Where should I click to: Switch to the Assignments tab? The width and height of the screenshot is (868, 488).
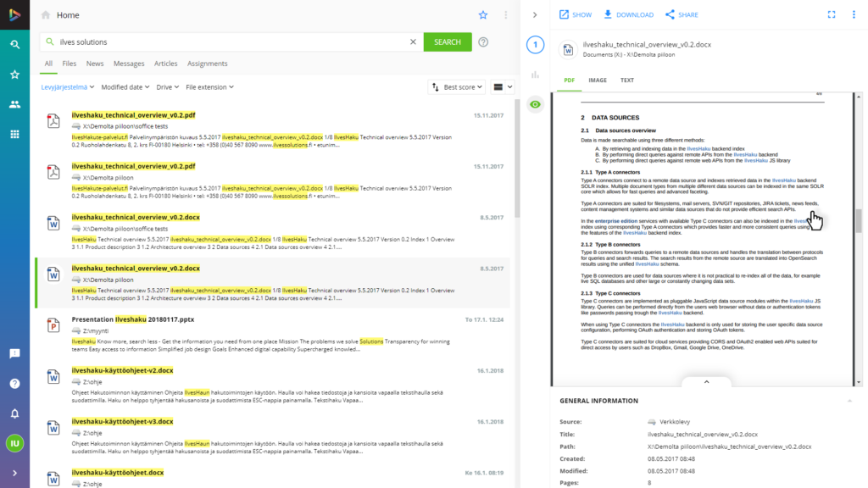207,64
